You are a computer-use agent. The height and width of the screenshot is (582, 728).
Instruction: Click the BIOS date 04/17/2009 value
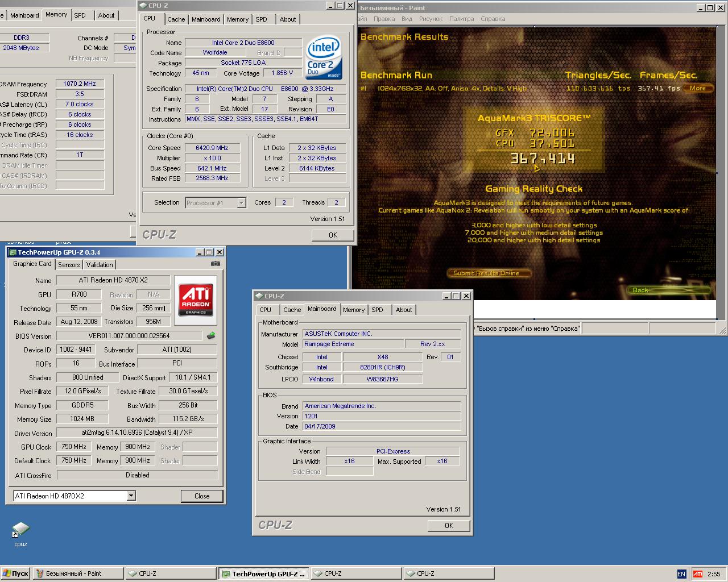(381, 426)
